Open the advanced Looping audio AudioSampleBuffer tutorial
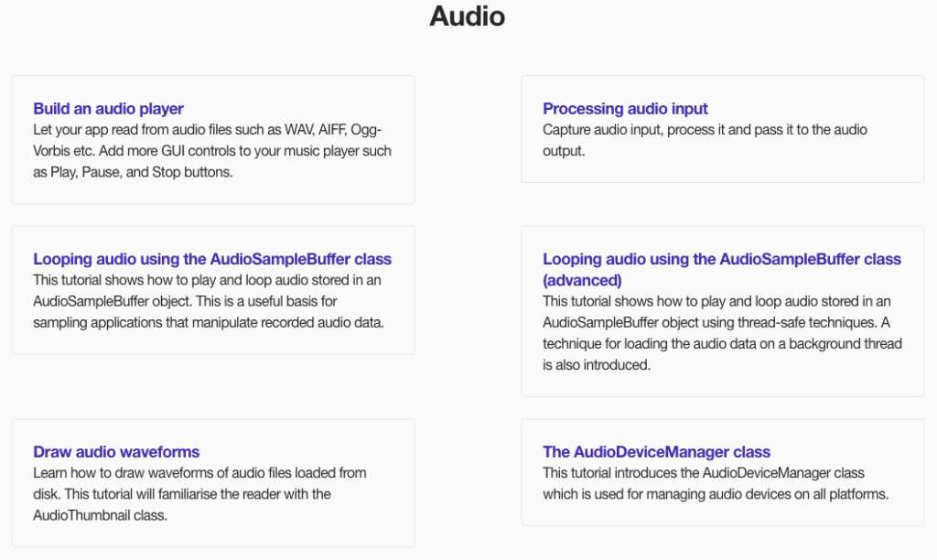937x560 pixels. click(721, 259)
